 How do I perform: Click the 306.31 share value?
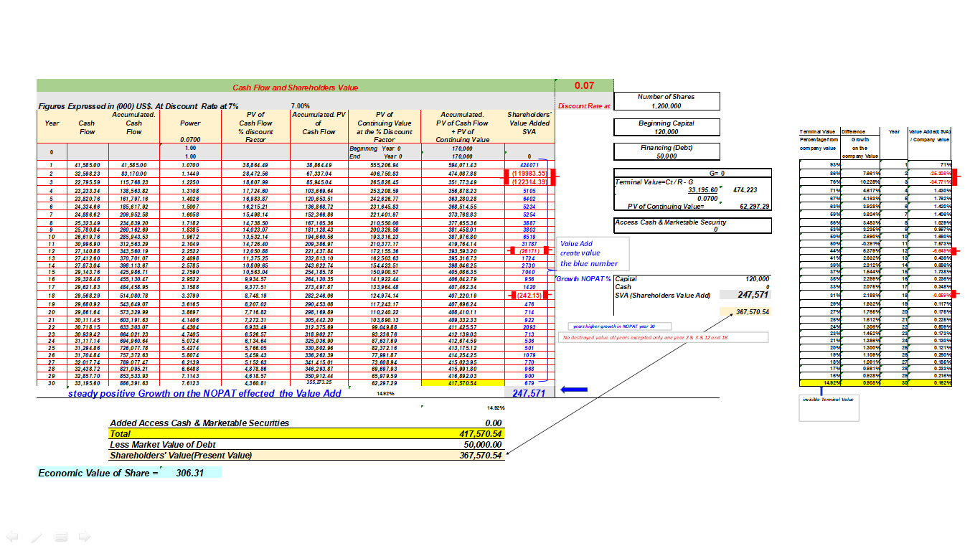[x=190, y=473]
